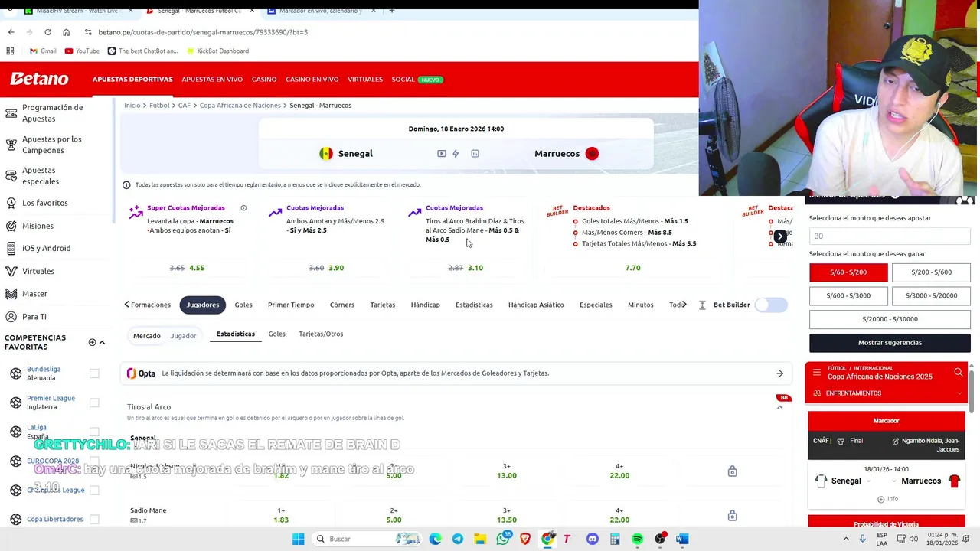Screen dimensions: 980x551
Task: Open Misiones sidebar link
Action: (x=38, y=226)
